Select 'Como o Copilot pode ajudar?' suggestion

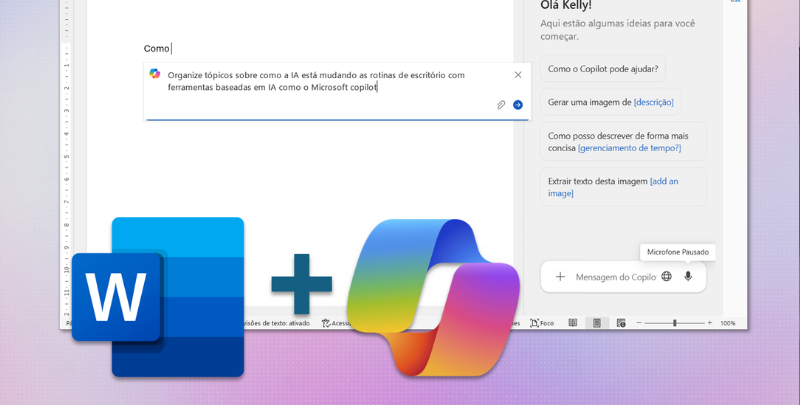[x=603, y=68]
